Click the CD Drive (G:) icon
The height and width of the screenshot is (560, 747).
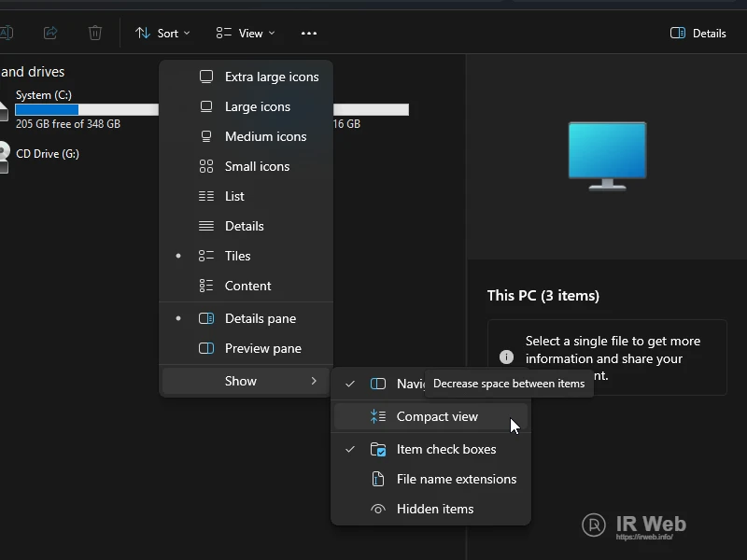tap(4, 156)
